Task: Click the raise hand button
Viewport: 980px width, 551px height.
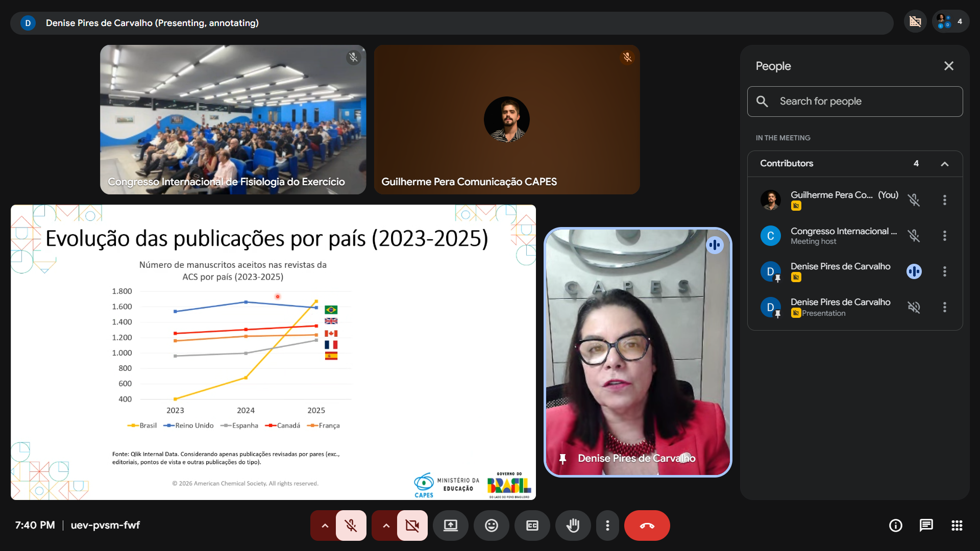Action: point(573,525)
